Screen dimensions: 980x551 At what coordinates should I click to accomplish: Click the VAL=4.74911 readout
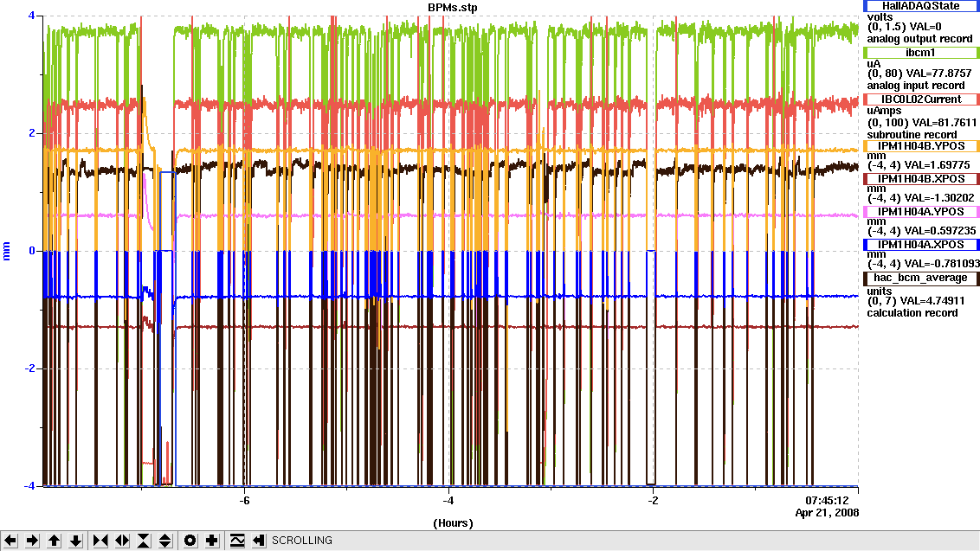click(931, 300)
